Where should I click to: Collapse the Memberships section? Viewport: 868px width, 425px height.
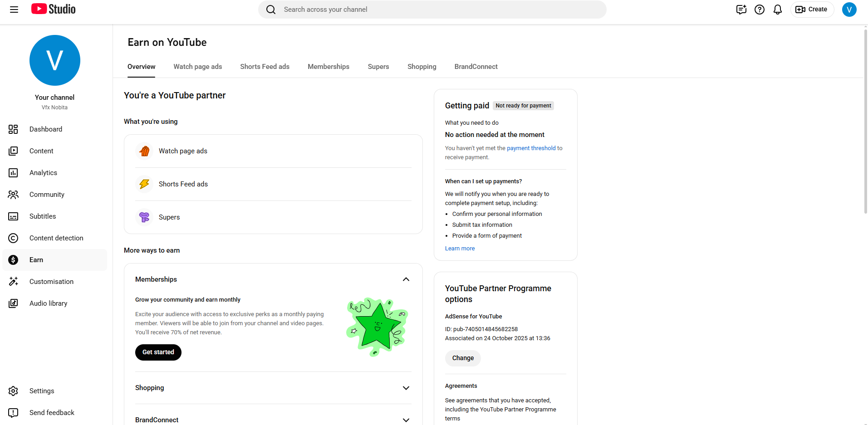pos(406,279)
